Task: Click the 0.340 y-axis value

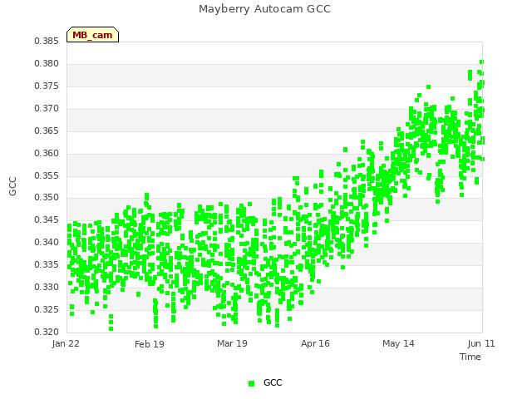Action: tap(47, 242)
